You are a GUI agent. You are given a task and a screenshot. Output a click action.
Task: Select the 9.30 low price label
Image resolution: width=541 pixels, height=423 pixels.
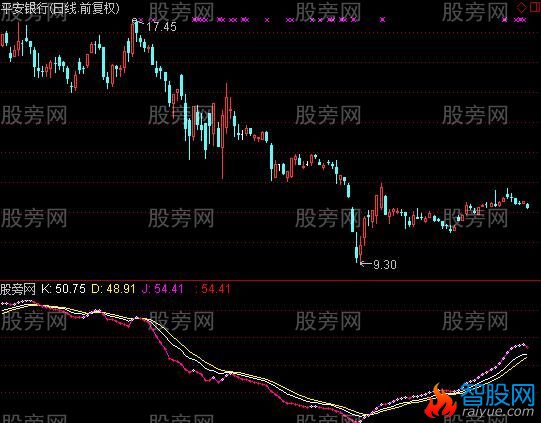pyautogui.click(x=385, y=265)
